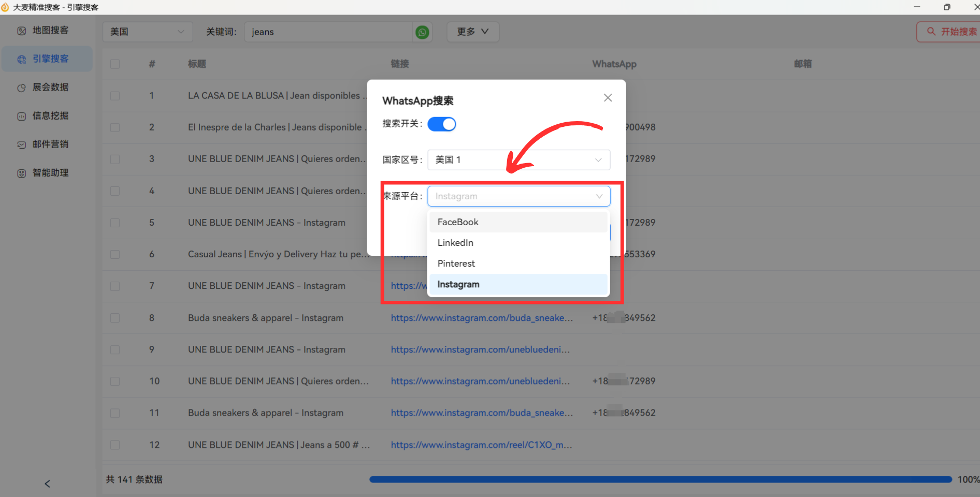Click the 引擎搜客 globe icon
Viewport: 980px width, 497px height.
click(x=21, y=60)
